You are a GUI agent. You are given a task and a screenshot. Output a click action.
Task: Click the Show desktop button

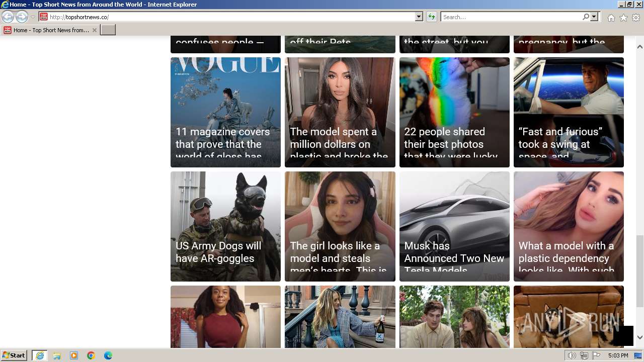(x=639, y=355)
